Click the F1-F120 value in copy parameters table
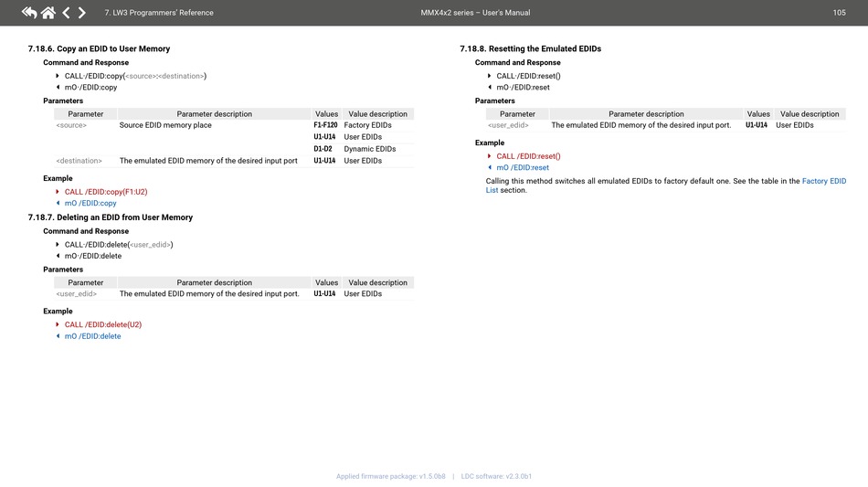 [325, 125]
